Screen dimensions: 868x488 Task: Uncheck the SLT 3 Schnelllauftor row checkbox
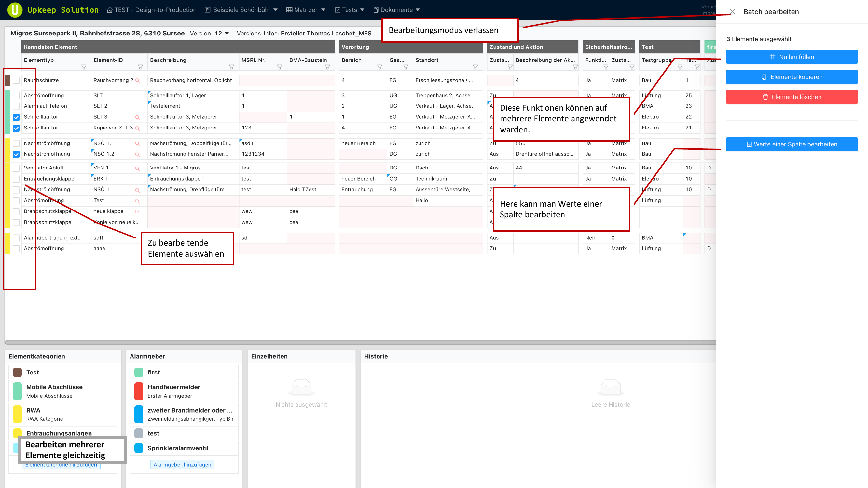16,117
